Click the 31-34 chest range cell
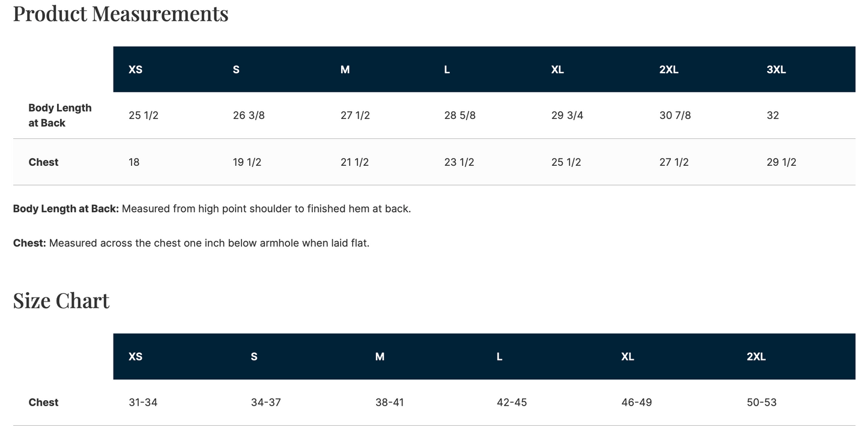Viewport: 868px width, 426px height. 143,403
